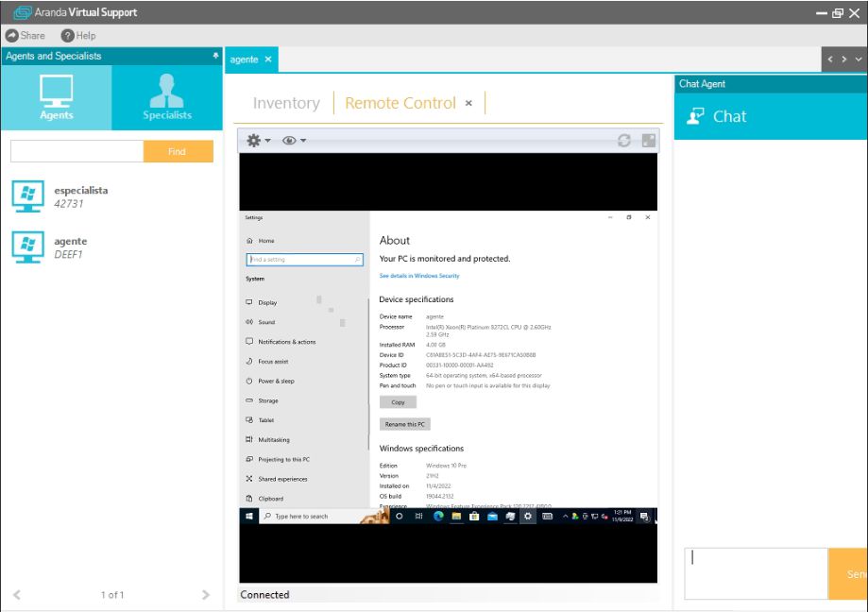Expand the tab list dropdown chevron
The image size is (868, 612).
pos(858,59)
